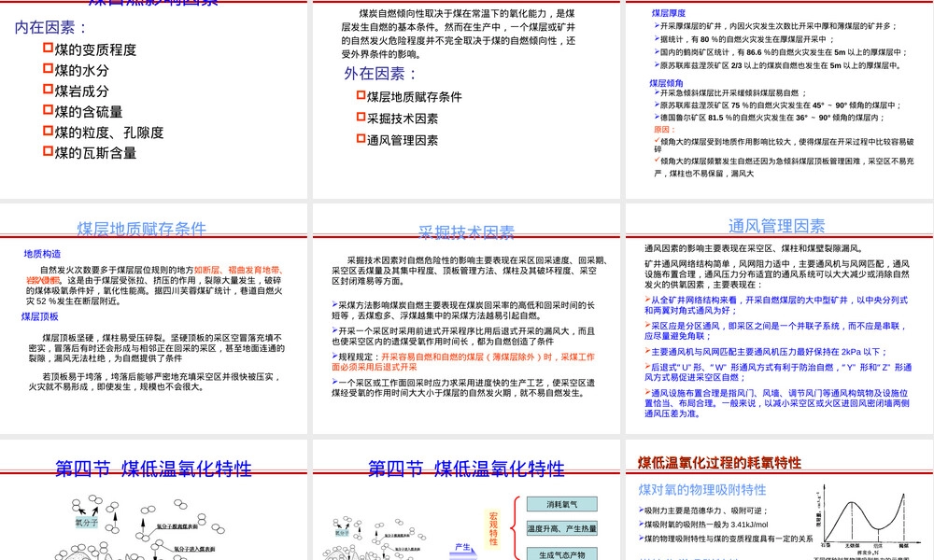
Task: Click the 氧分子 label in left diagram
Action: pos(86,523)
